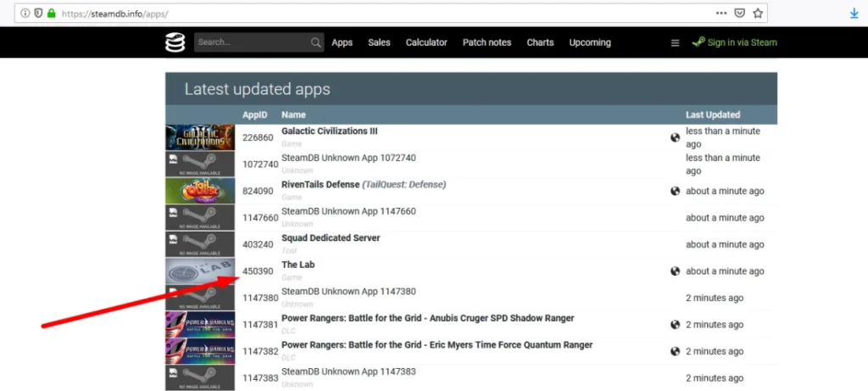Open the Anubis Cruger SPD Shadow Ranger link
Image resolution: width=868 pixels, height=391 pixels.
(x=428, y=318)
